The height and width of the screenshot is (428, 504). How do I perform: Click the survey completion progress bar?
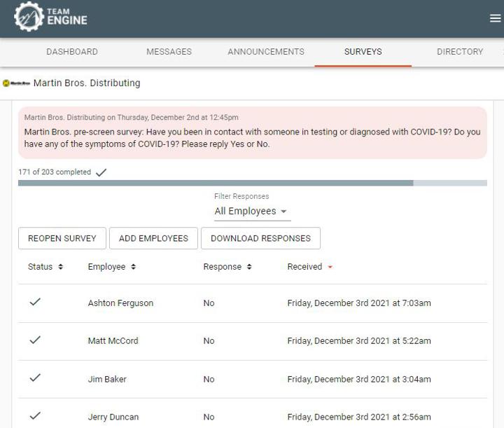[253, 184]
